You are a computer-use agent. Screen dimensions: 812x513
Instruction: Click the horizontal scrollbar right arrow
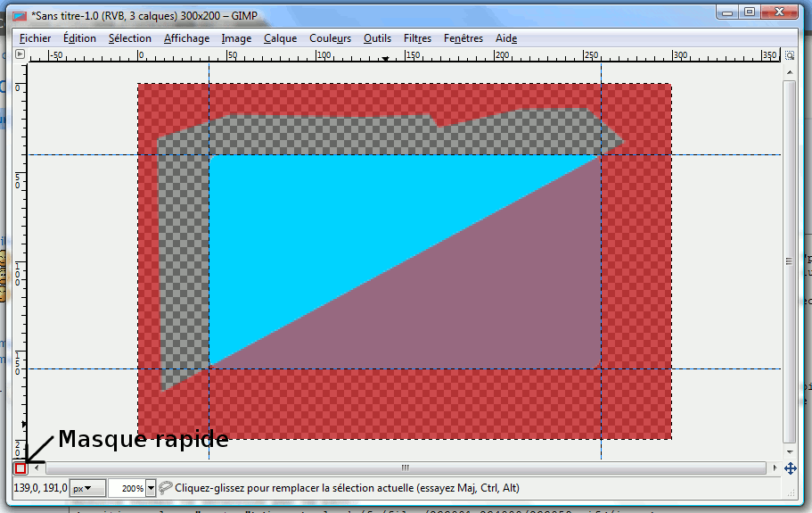pos(774,468)
